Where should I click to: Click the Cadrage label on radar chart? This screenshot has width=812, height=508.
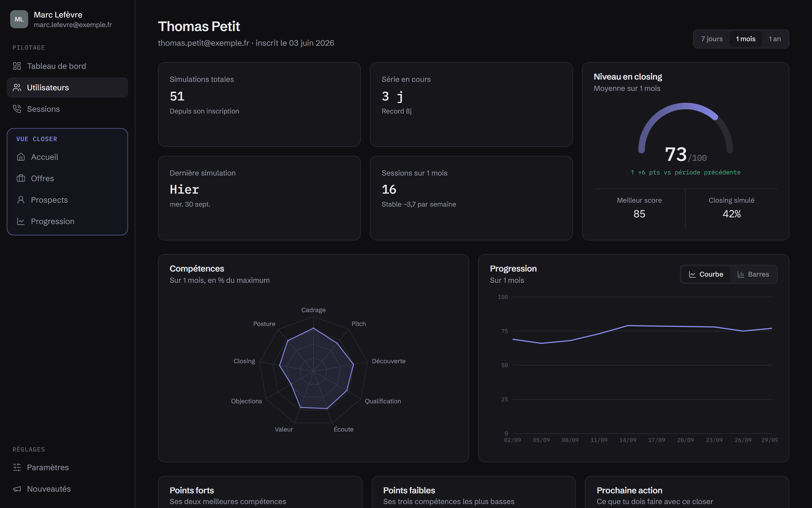tap(314, 310)
